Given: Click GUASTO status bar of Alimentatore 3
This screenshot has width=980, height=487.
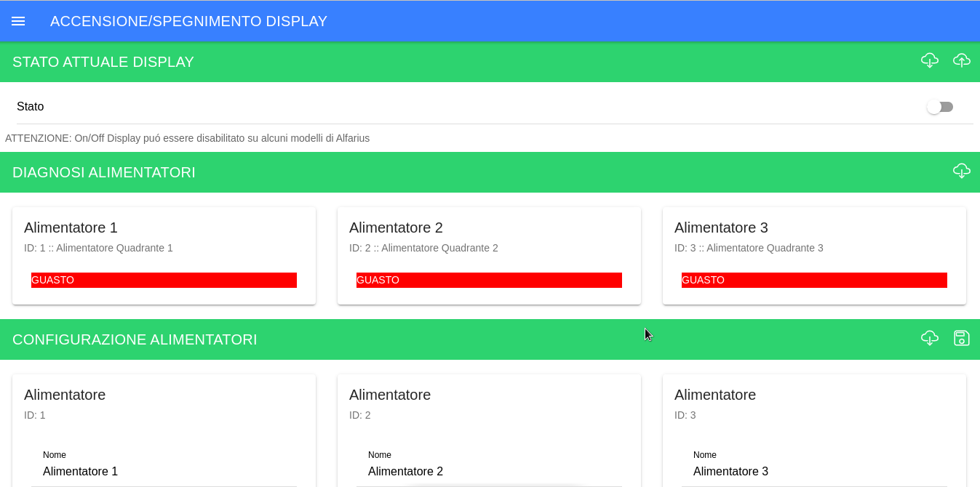Looking at the screenshot, I should tap(814, 280).
